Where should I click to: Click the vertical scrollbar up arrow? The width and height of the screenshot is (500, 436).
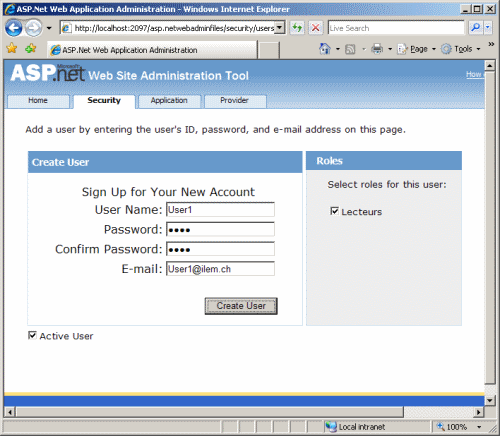tap(489, 66)
